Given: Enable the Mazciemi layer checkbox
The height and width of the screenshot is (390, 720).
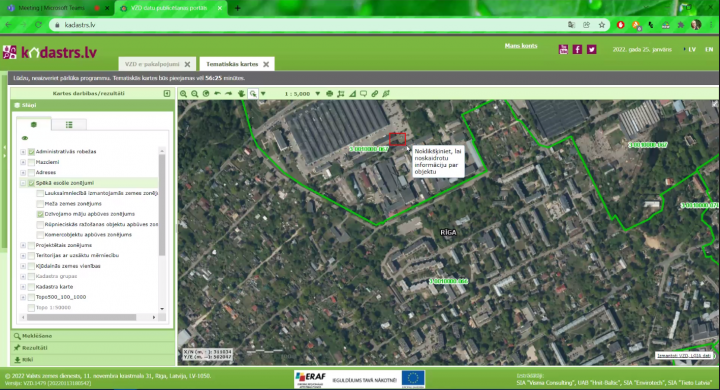Looking at the screenshot, I should [31, 162].
